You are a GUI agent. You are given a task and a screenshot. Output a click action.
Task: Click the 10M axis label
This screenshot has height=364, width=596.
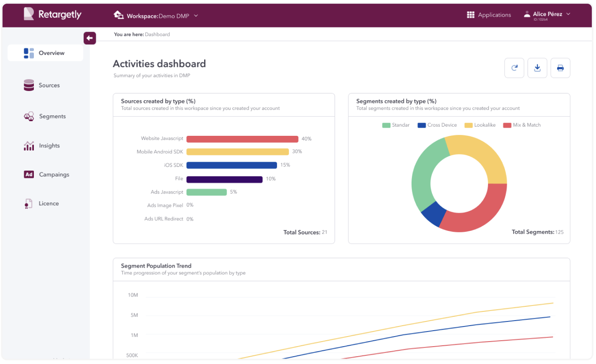click(133, 295)
